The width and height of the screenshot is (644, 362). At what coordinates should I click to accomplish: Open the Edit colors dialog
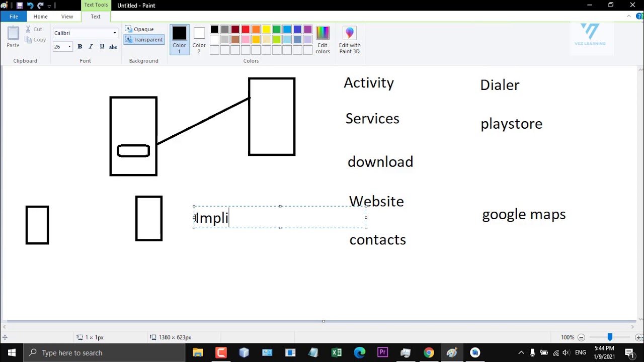pos(323,40)
